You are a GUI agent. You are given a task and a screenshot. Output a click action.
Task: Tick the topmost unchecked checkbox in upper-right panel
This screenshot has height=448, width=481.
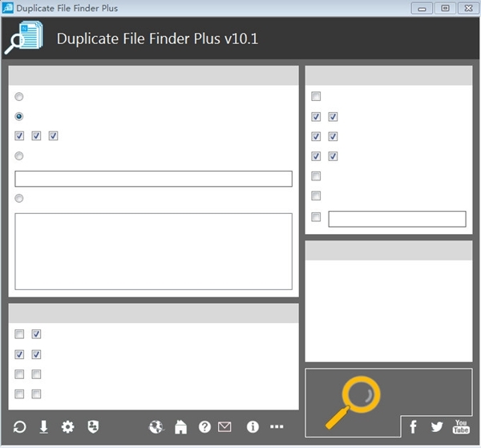316,96
